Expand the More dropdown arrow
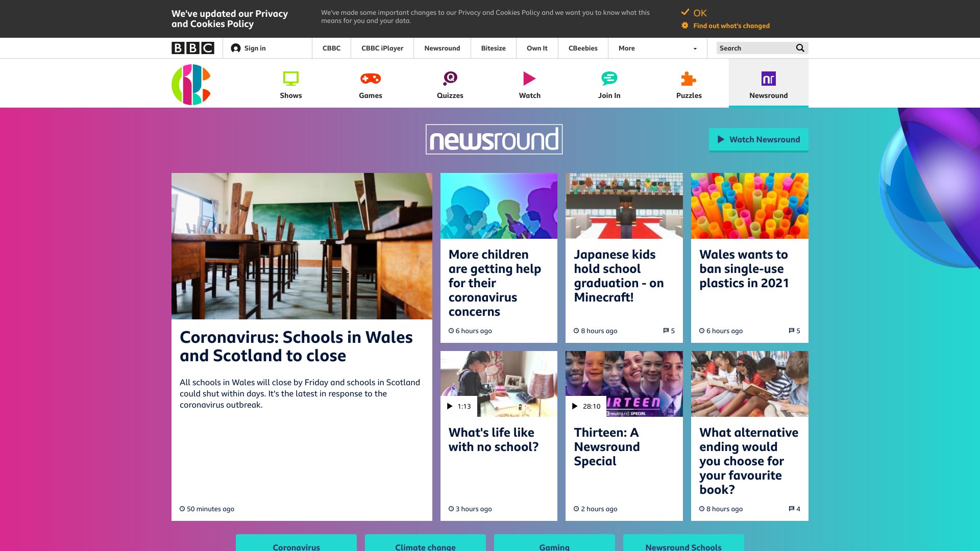Viewport: 980px width, 551px height. (695, 48)
